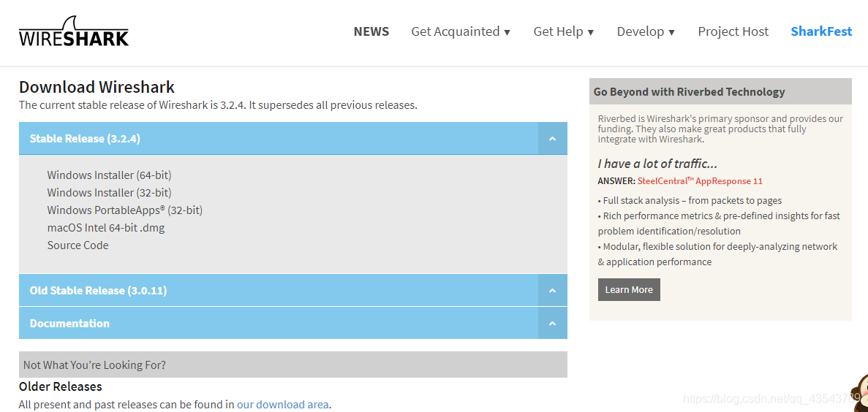Download Windows Installer (64-bit)
Screen dimensions: 868x412
coord(109,175)
